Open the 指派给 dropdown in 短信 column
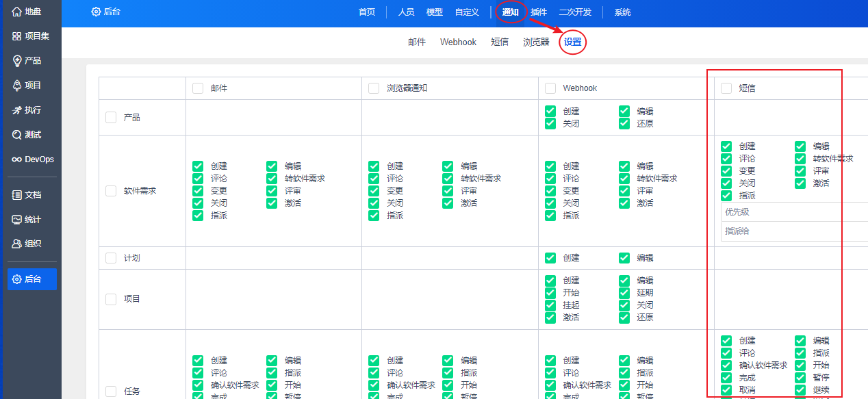 pos(794,231)
